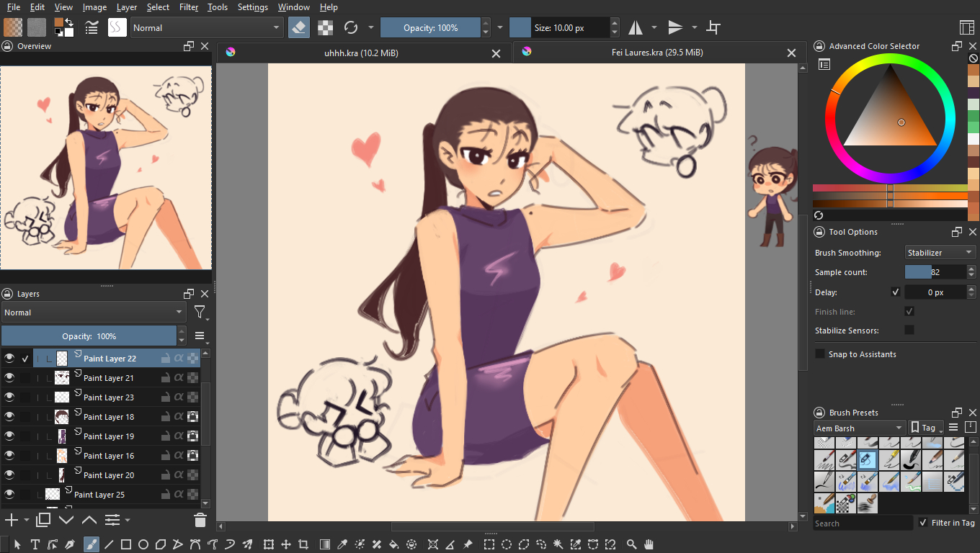Enable the Snap to Assistants checkbox
Image resolution: width=980 pixels, height=553 pixels.
(x=820, y=354)
